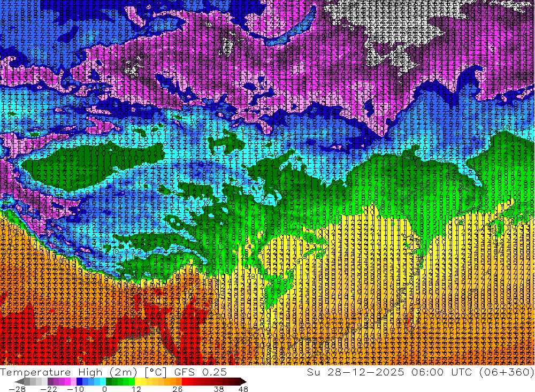Click the '[°C]' unit label
Image resolution: width=535 pixels, height=392 pixels.
pos(156,372)
